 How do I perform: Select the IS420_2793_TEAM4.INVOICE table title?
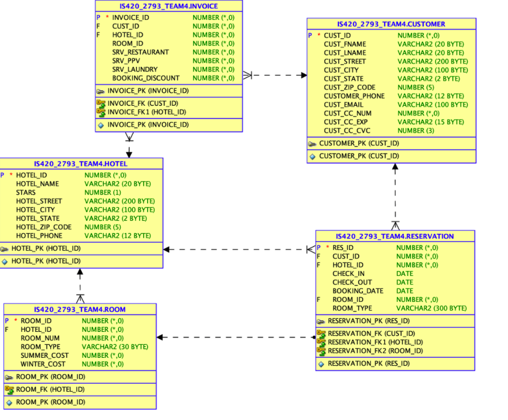click(x=169, y=6)
